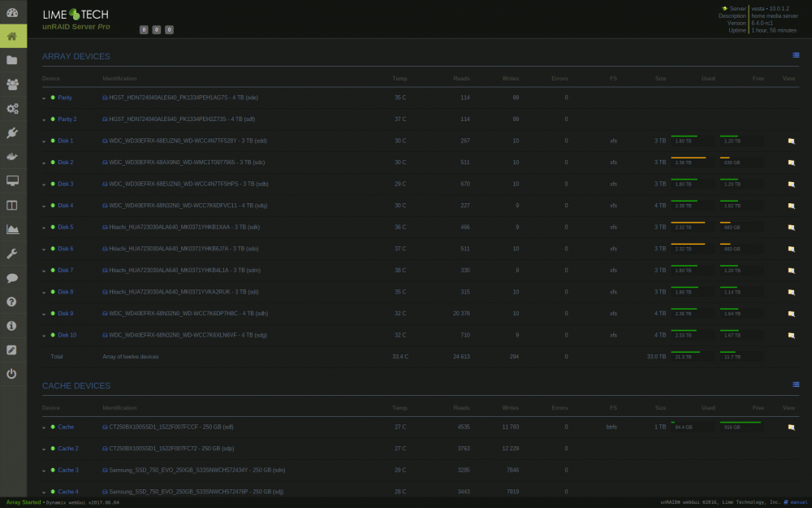Open the Parity device link
The width and height of the screenshot is (812, 508).
65,98
